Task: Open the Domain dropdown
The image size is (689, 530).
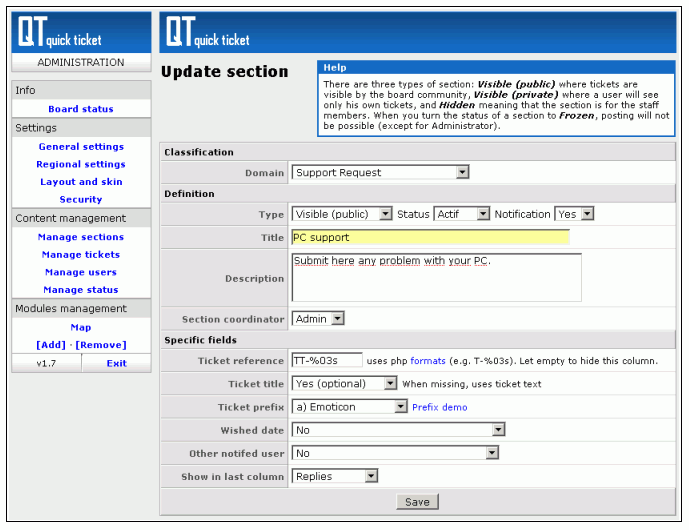Action: tap(380, 172)
